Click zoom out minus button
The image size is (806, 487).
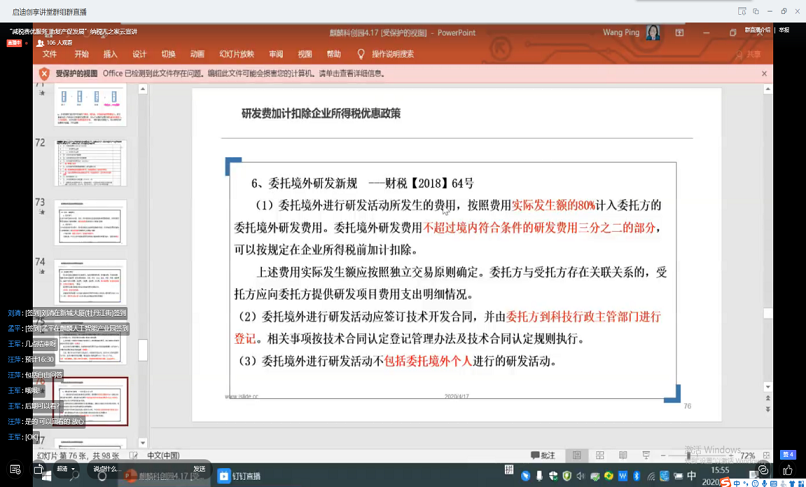point(663,456)
